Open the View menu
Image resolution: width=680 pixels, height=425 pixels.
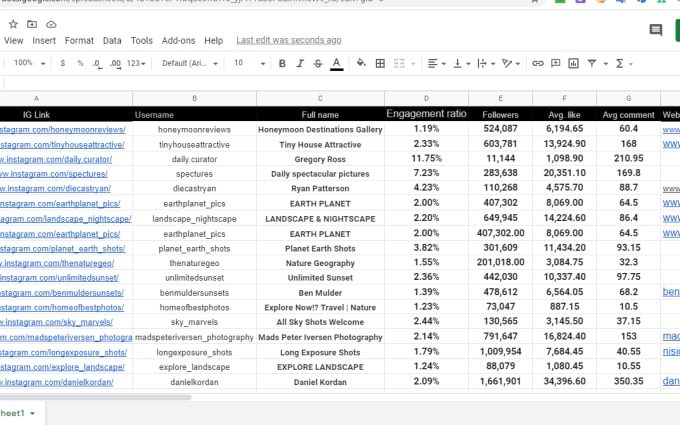click(x=13, y=40)
